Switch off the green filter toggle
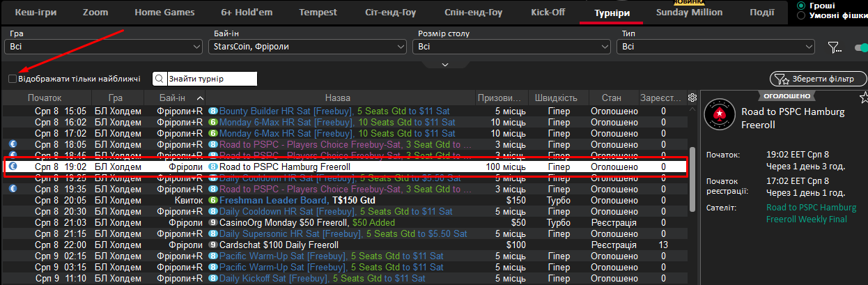The height and width of the screenshot is (285, 868). pyautogui.click(x=861, y=47)
